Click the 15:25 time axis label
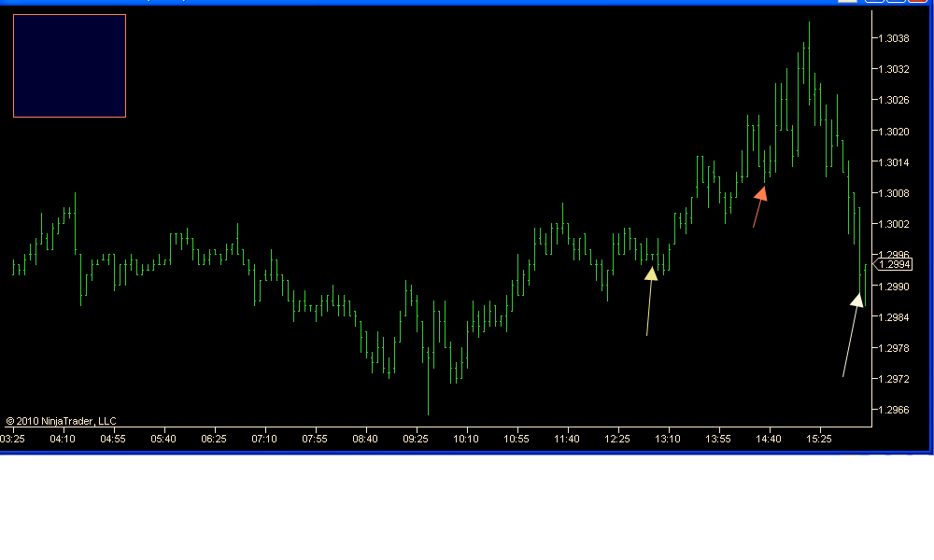The width and height of the screenshot is (934, 560). coord(819,440)
